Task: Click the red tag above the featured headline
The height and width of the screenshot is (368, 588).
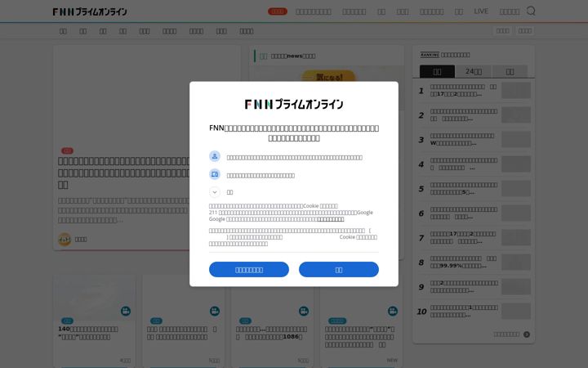Action: 68,151
